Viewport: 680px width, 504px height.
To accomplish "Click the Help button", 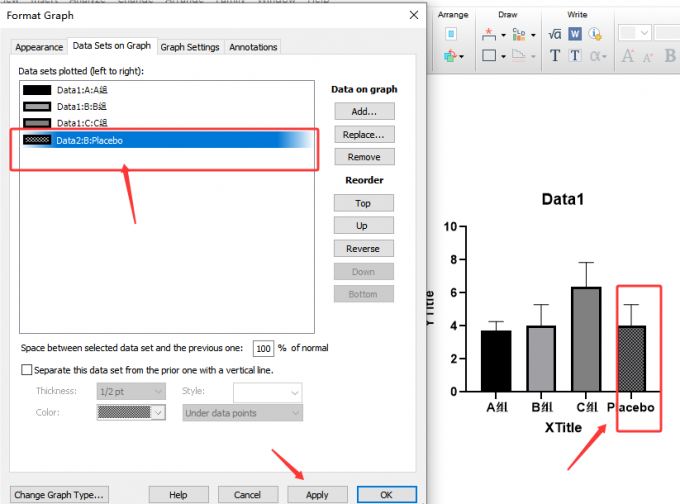I will pyautogui.click(x=178, y=495).
